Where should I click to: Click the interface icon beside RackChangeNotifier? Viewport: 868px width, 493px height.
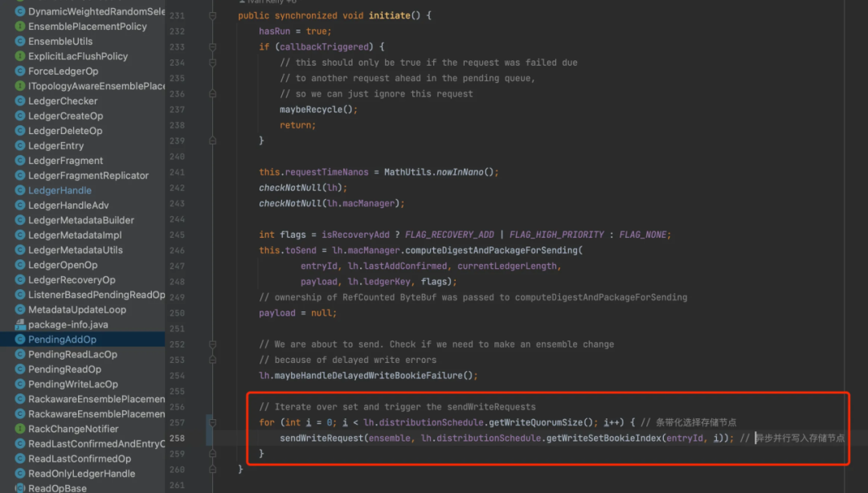click(20, 428)
